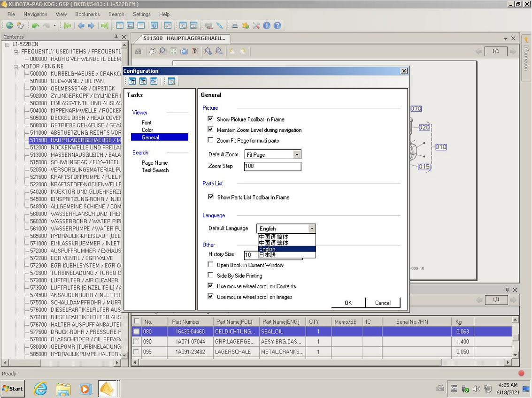
Task: Go back using the blue left arrow
Action: (81, 25)
